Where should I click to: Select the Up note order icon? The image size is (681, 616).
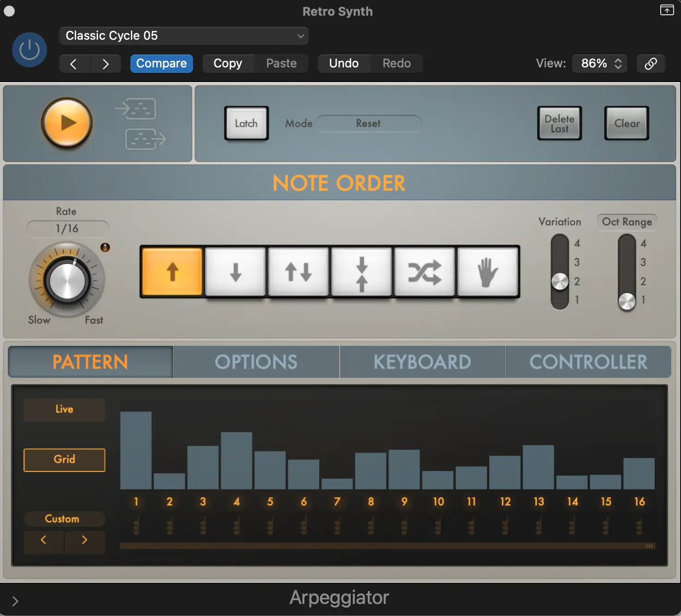coord(172,272)
